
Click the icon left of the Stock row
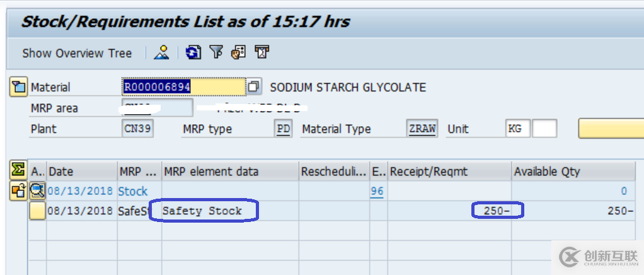(x=18, y=191)
